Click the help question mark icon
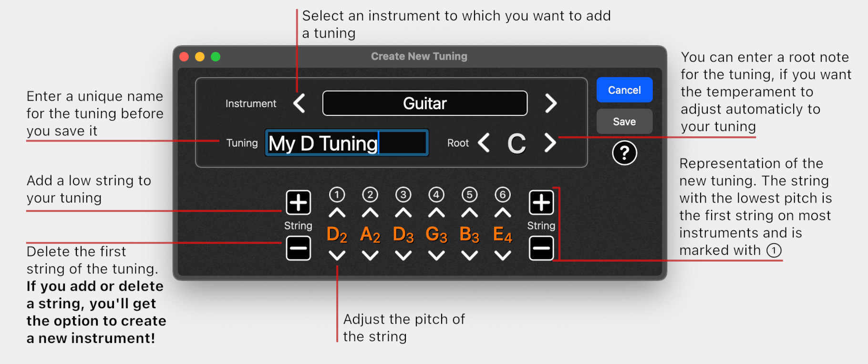Viewport: 868px width, 364px height. [x=624, y=153]
